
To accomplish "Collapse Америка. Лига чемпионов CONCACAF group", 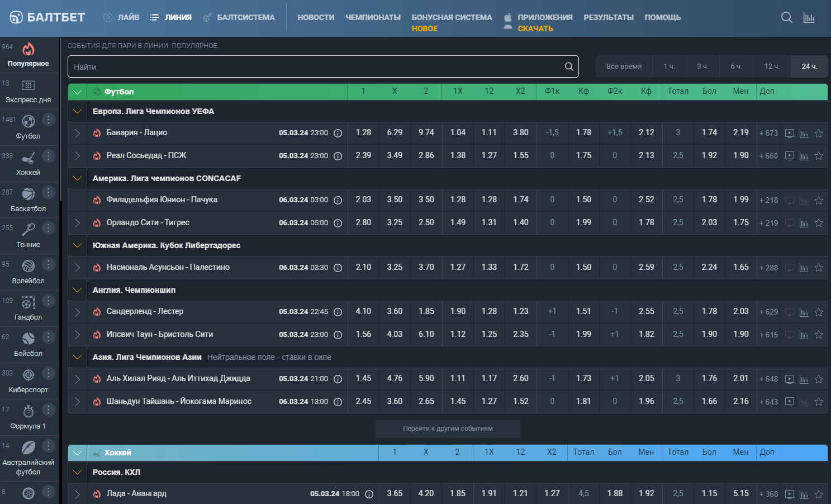I will point(77,178).
